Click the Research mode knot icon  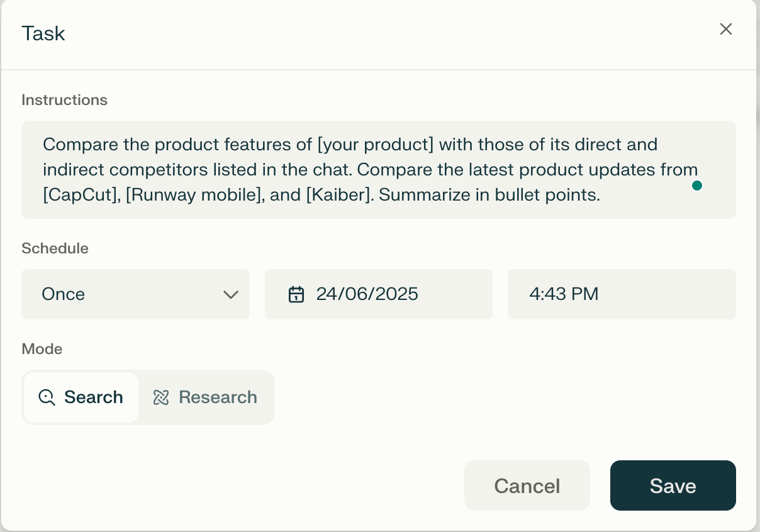(x=161, y=397)
